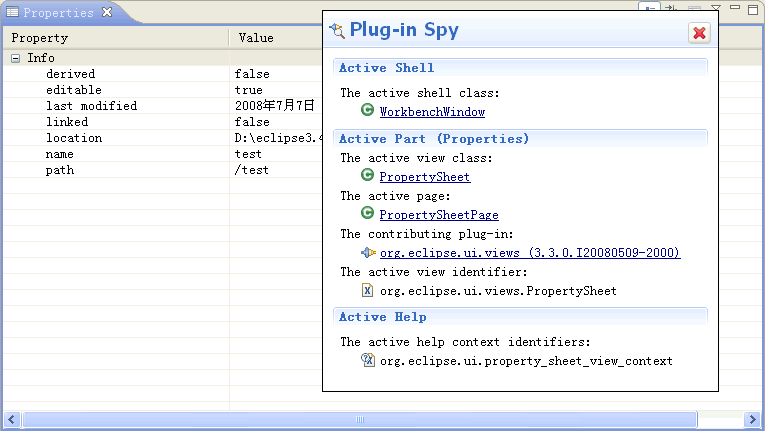Click the class icon beside WorkbenchWindow
The width and height of the screenshot is (765, 431).
point(367,111)
